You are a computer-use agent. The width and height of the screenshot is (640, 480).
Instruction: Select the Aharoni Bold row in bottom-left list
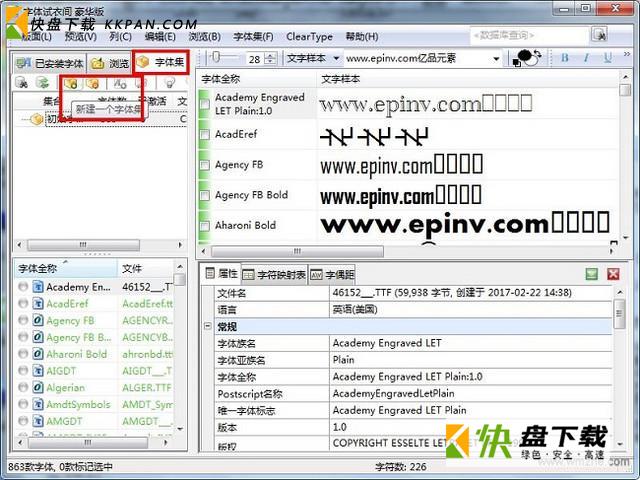point(96,354)
